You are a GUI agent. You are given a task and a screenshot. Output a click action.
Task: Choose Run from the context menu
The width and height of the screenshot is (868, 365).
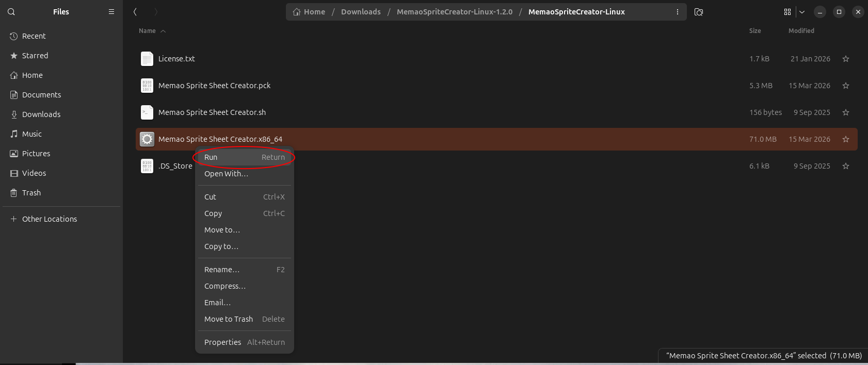coord(245,157)
